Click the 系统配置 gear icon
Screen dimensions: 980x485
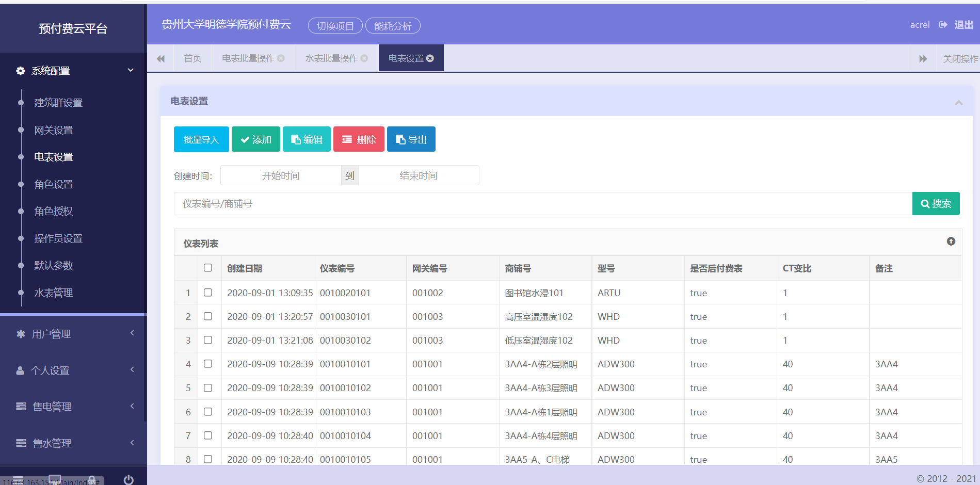point(21,71)
